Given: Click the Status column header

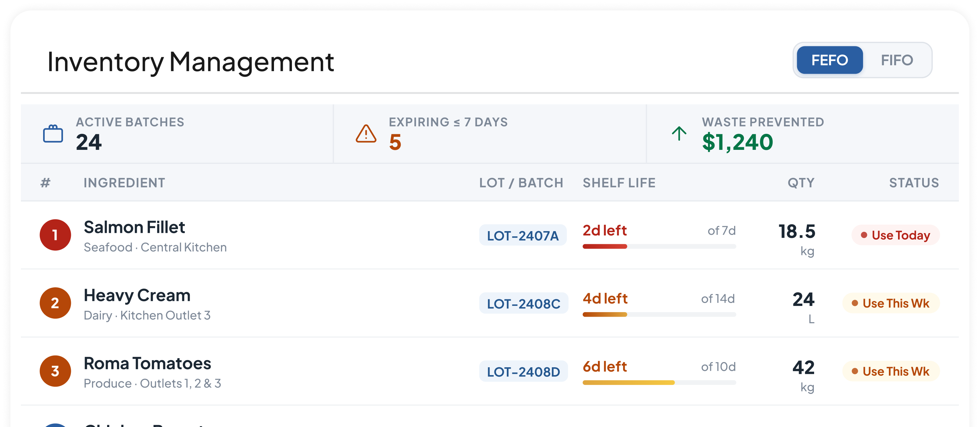Looking at the screenshot, I should [x=914, y=183].
